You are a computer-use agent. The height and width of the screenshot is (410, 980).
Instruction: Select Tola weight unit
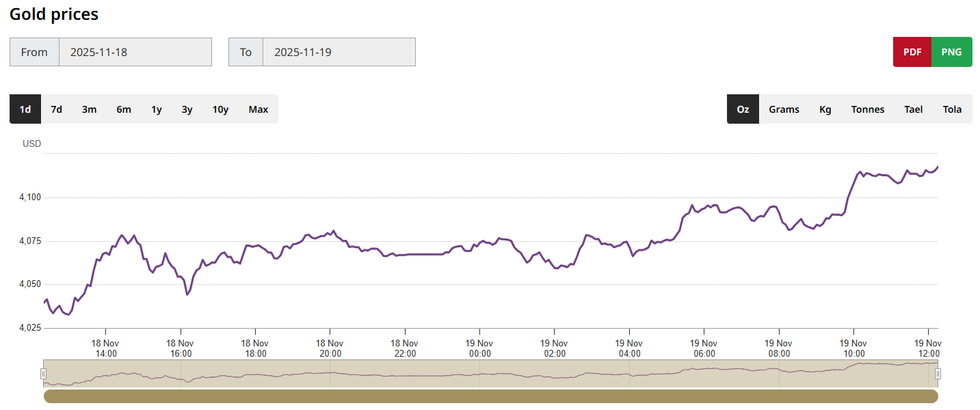click(x=952, y=109)
